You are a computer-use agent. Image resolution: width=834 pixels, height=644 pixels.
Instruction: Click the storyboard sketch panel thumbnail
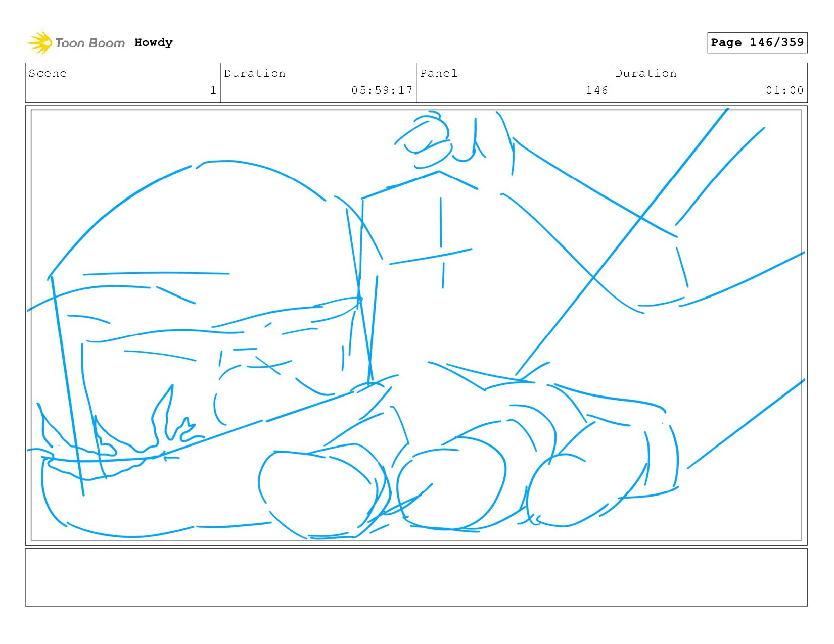(x=416, y=325)
